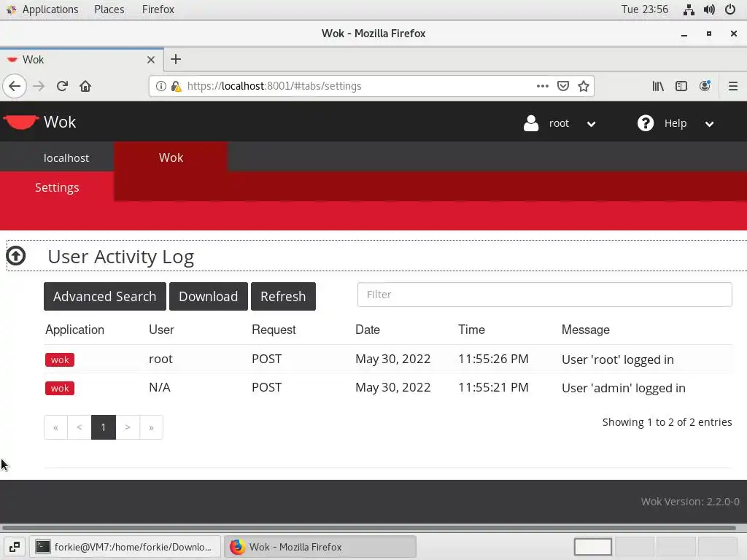The width and height of the screenshot is (747, 560).
Task: Open Firefox account icon
Action: point(705,86)
